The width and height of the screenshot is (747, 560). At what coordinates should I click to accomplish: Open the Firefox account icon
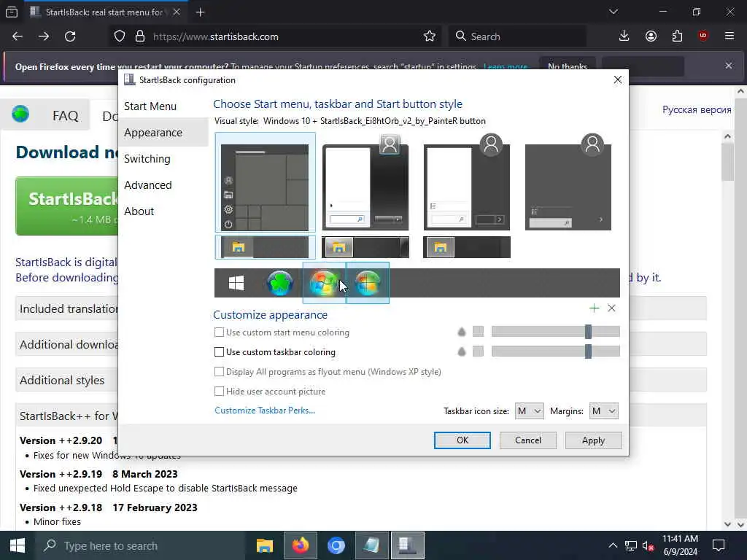[651, 36]
